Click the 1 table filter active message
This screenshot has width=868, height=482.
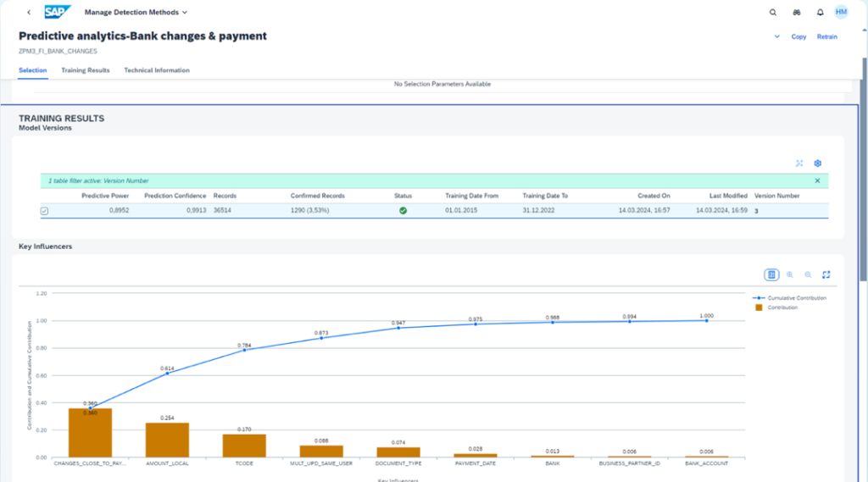[x=98, y=180]
